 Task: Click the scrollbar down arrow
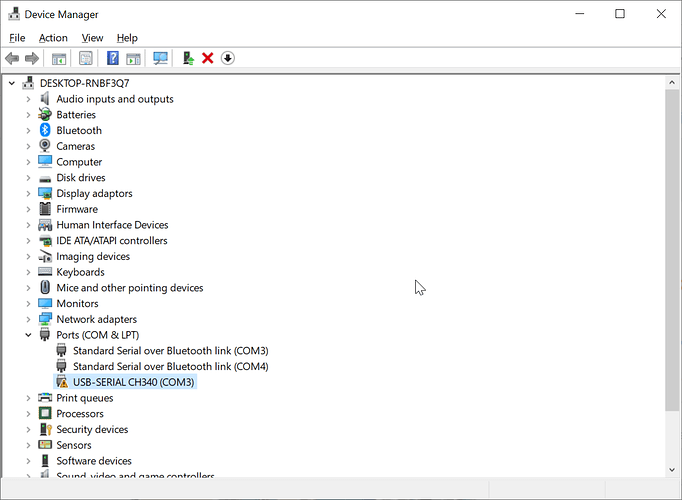point(672,469)
